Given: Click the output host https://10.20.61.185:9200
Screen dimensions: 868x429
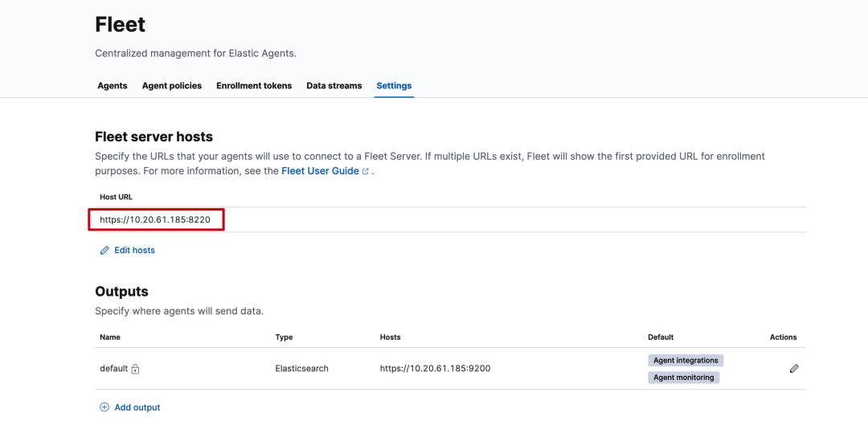Looking at the screenshot, I should tap(435, 369).
